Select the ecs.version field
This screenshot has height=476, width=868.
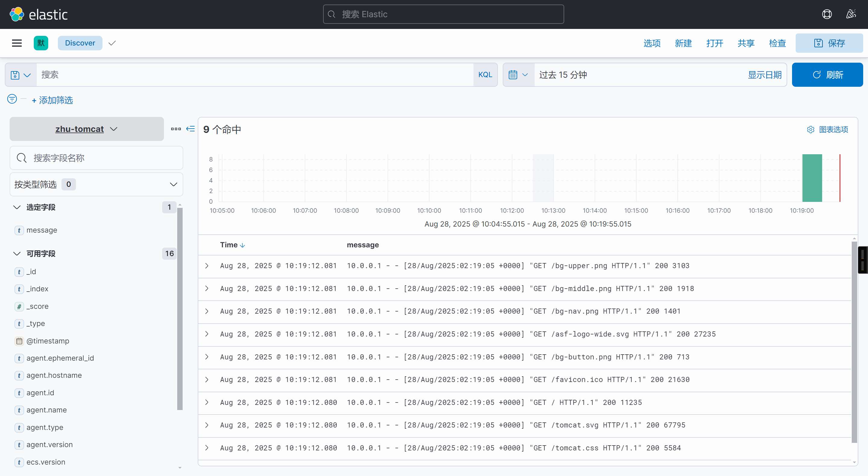tap(46, 462)
